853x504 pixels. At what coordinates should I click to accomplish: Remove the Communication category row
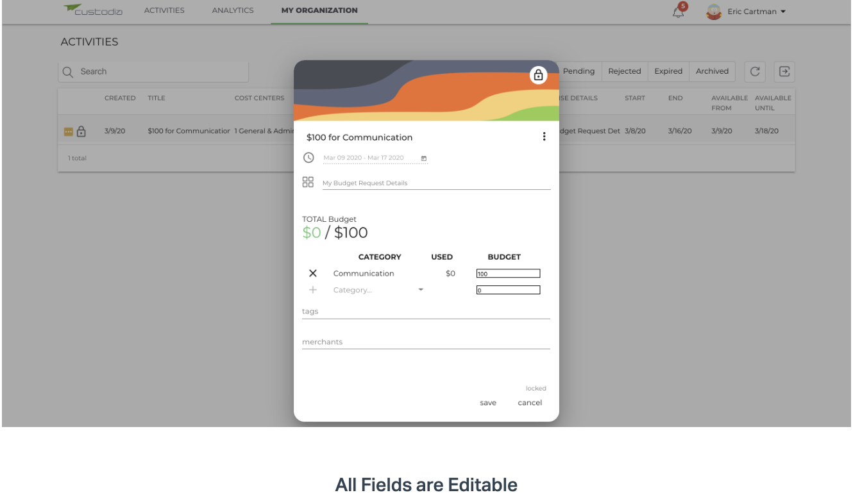coord(313,273)
